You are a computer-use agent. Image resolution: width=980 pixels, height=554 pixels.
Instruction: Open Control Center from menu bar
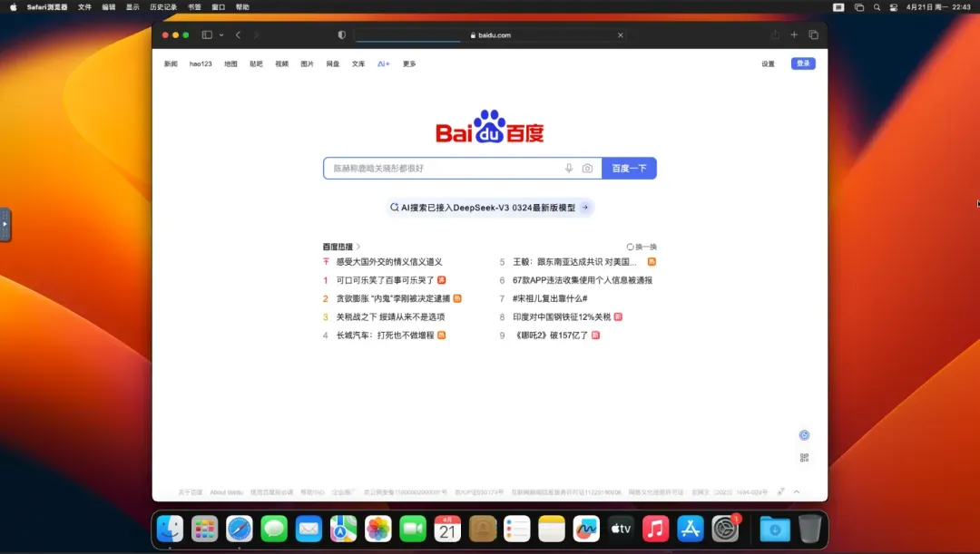tap(894, 7)
